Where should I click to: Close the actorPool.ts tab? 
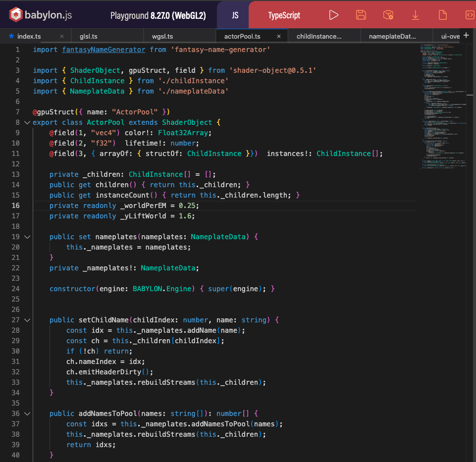[279, 36]
